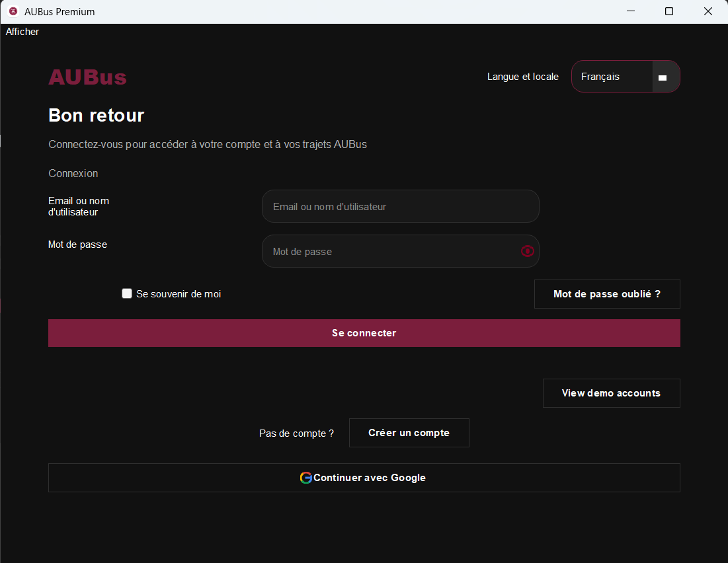Focus the Email ou nom d'utilisateur field
Screen dimensions: 728x563
(x=400, y=206)
